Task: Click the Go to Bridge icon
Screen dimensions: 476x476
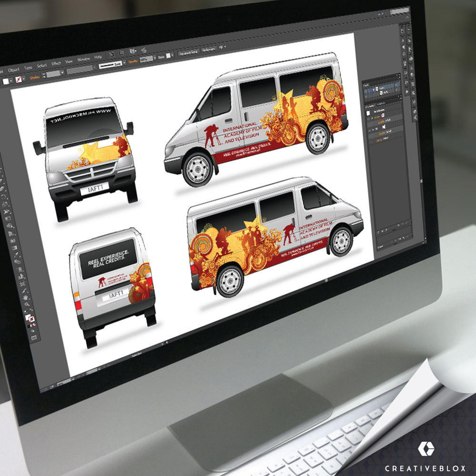Action: coord(112,54)
